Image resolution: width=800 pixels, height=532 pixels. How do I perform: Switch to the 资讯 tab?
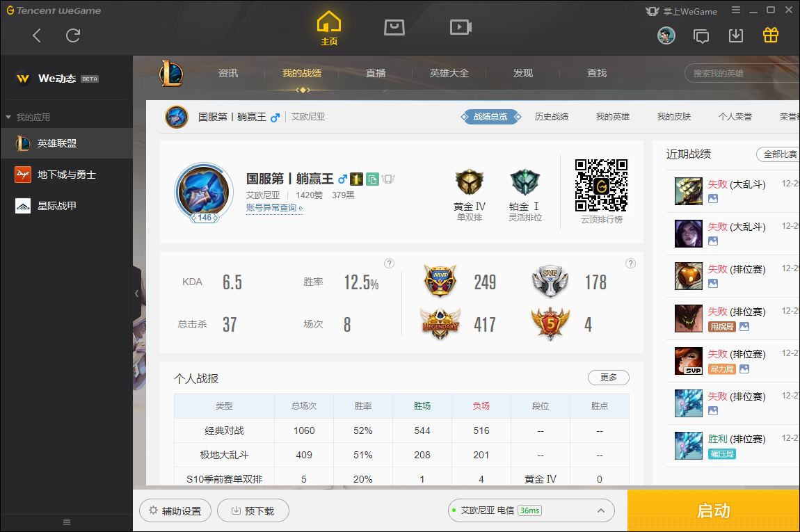pos(228,74)
